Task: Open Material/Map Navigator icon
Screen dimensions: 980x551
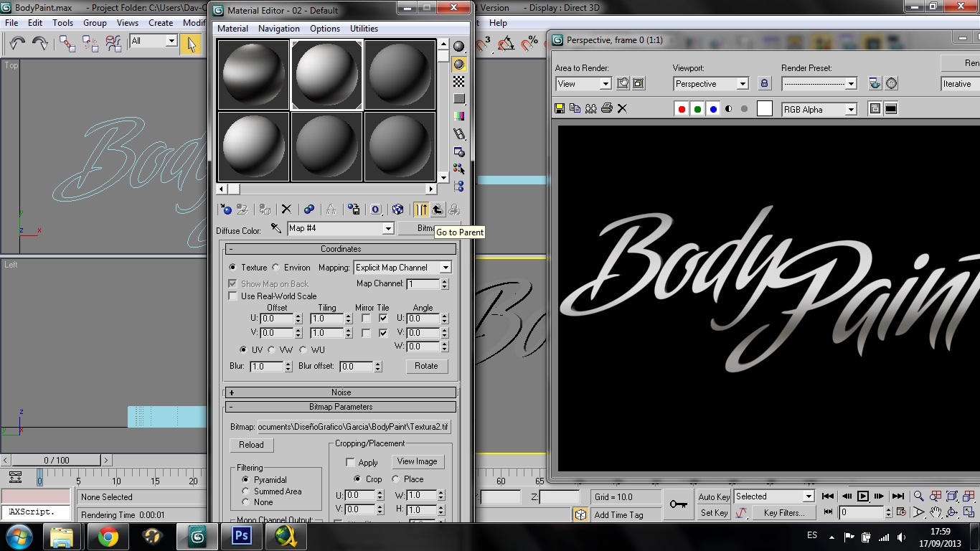Action: [459, 187]
